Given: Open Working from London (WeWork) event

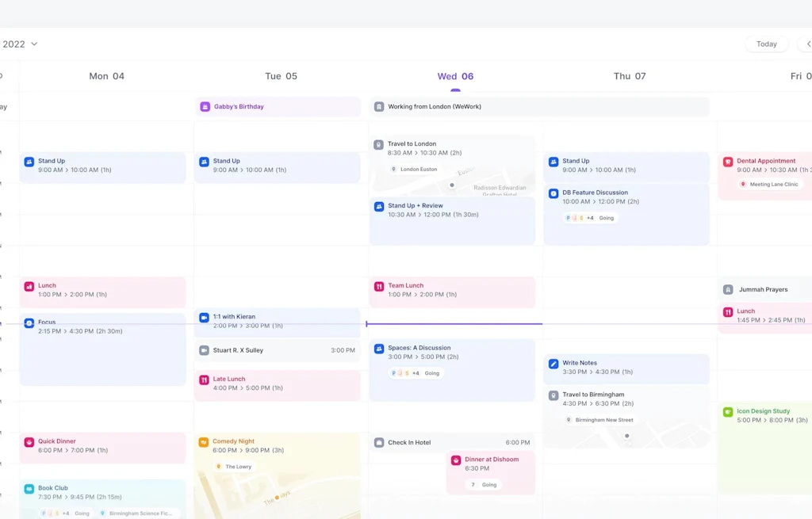Looking at the screenshot, I should 539,107.
